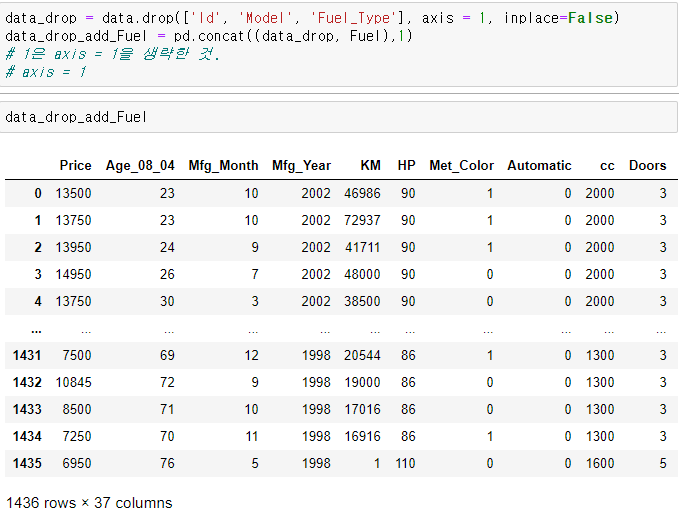Click the Age_08_04 value 30
The width and height of the screenshot is (679, 516).
click(167, 301)
